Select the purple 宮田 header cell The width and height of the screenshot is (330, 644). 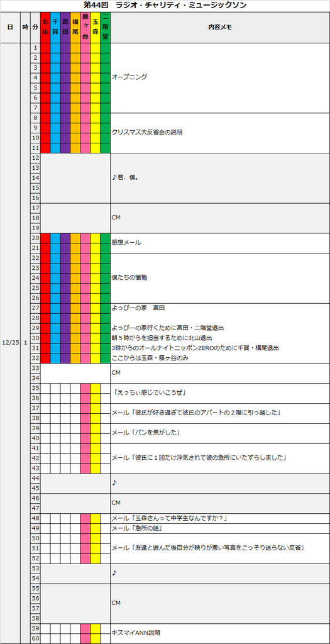[65, 27]
